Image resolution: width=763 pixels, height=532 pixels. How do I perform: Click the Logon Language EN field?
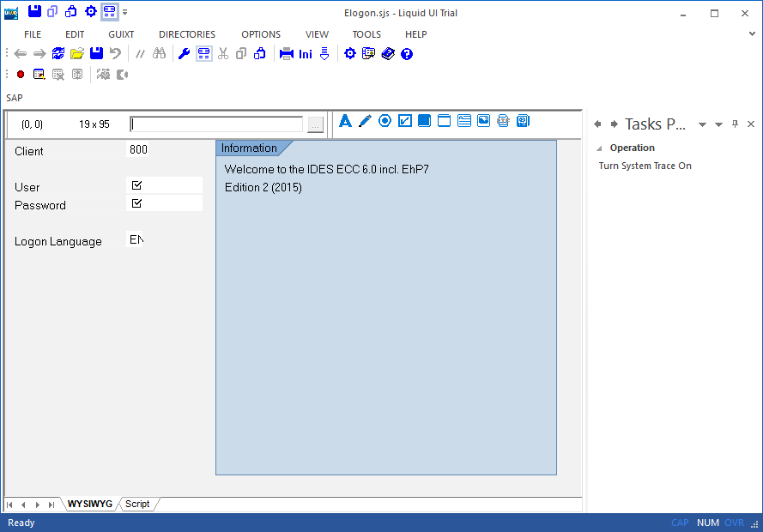135,239
